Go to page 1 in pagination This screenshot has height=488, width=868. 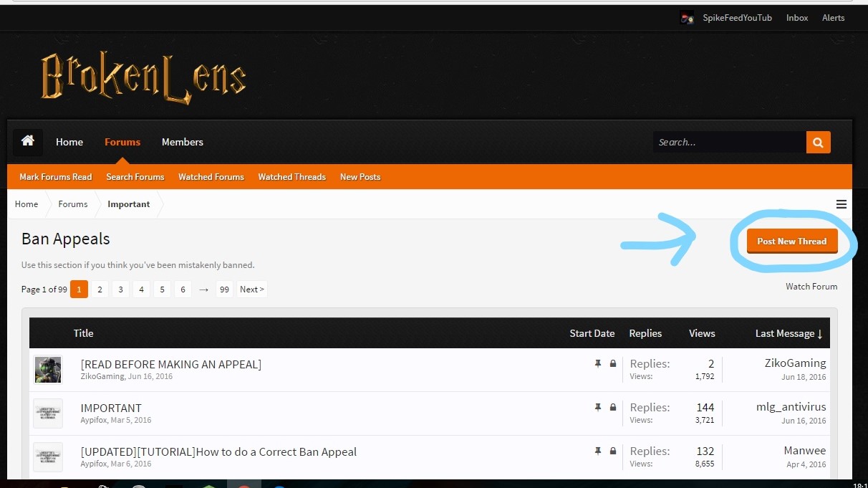pos(79,290)
